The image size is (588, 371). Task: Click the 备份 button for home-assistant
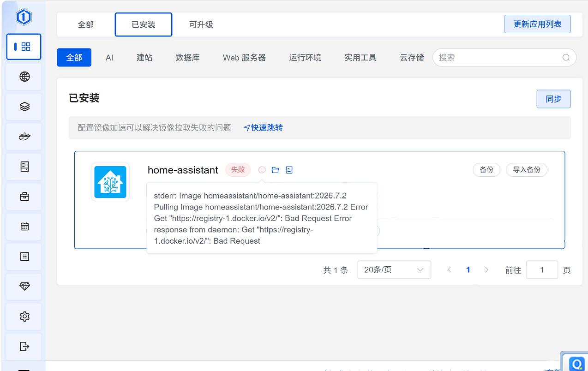coord(486,170)
